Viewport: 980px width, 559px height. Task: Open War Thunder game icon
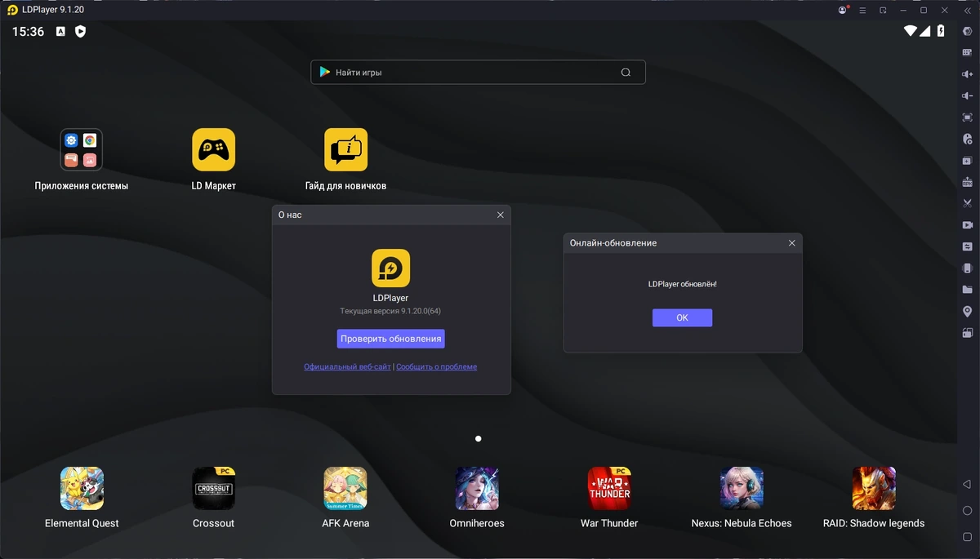coord(609,488)
